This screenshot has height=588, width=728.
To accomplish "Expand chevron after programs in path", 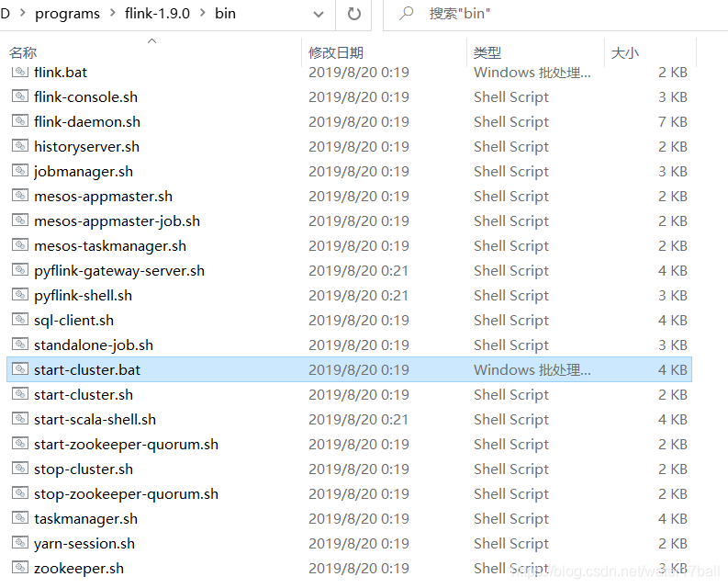I will pos(112,14).
